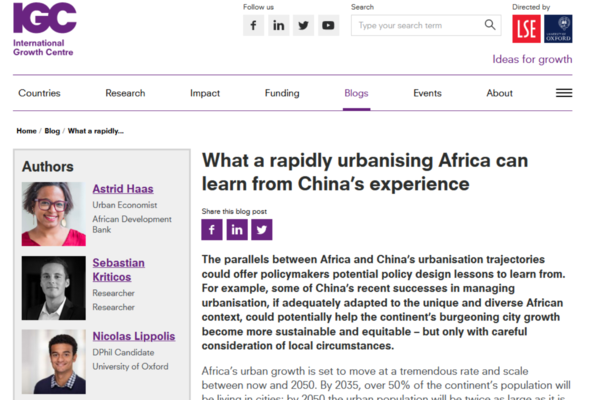Click Nicolas Lippolis's photo
This screenshot has width=600, height=400.
(x=54, y=362)
